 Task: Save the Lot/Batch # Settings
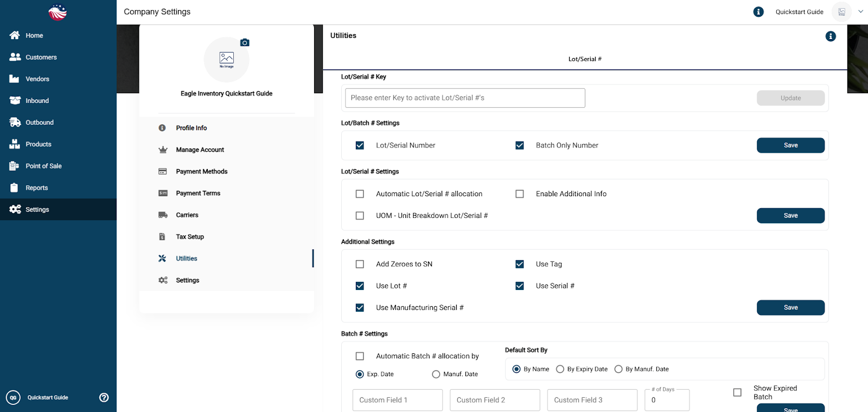coord(790,145)
